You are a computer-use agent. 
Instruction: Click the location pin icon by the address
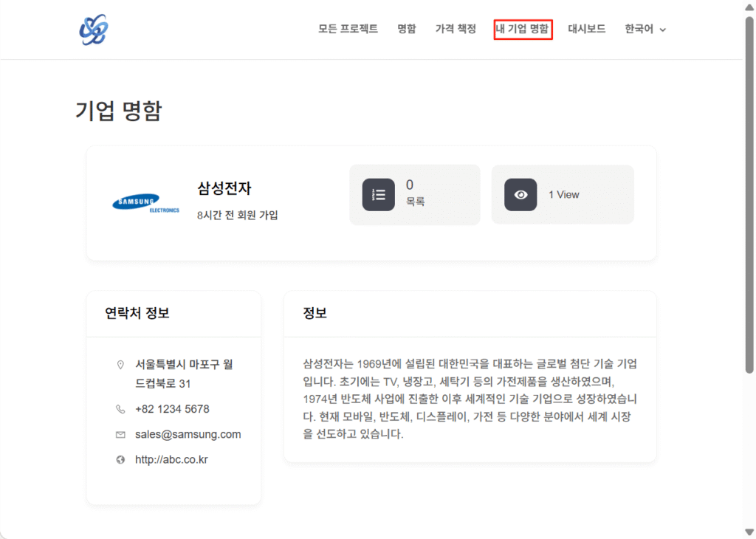(x=120, y=365)
